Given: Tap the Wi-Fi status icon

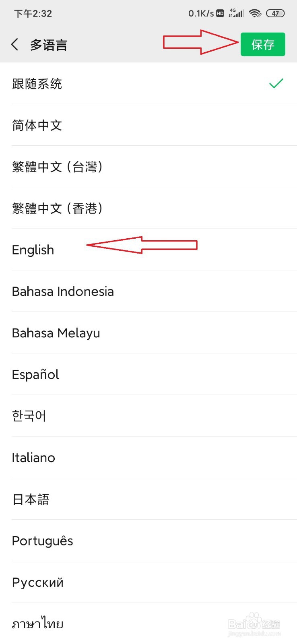Looking at the screenshot, I should coord(255,13).
